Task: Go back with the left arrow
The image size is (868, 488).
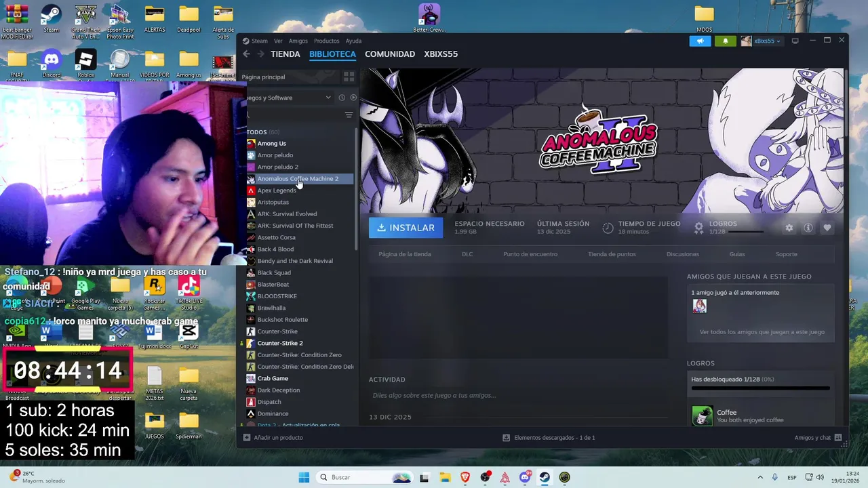Action: pyautogui.click(x=246, y=54)
